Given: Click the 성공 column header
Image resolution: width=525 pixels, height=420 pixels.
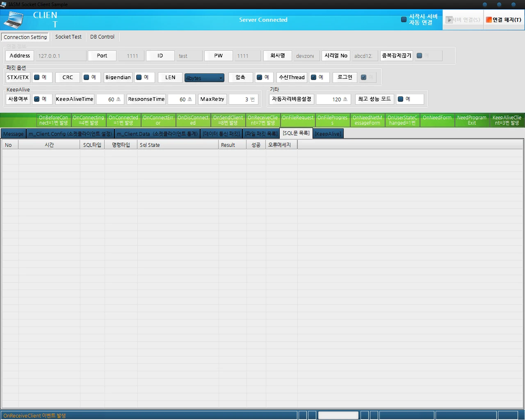Looking at the screenshot, I should click(x=256, y=145).
